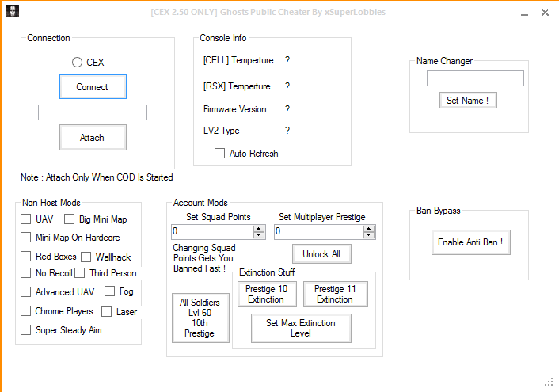Enable Super Steady Aim checkbox
The image size is (559, 392).
[25, 329]
